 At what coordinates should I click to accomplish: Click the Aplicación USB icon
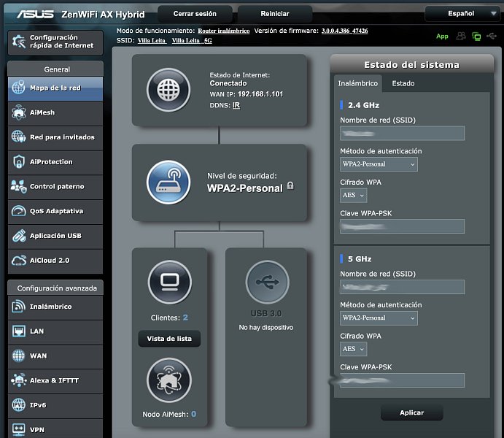19,236
